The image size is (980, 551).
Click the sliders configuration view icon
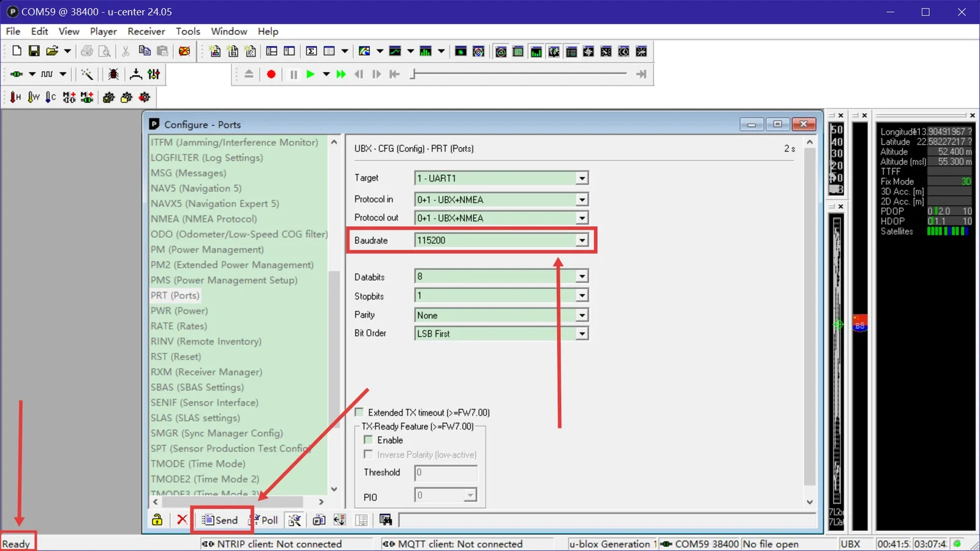(154, 74)
